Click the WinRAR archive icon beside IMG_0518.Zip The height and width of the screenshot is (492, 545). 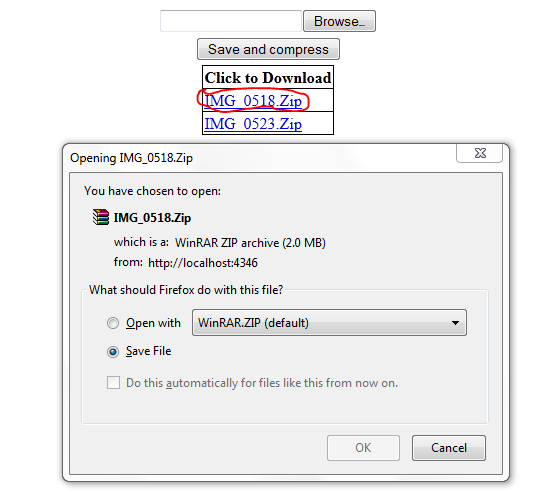coord(101,217)
